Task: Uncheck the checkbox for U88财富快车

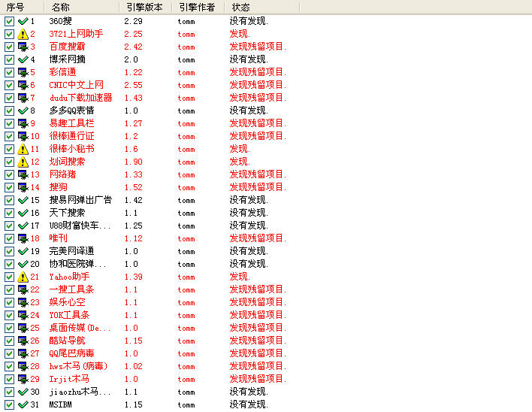Action: coord(9,226)
